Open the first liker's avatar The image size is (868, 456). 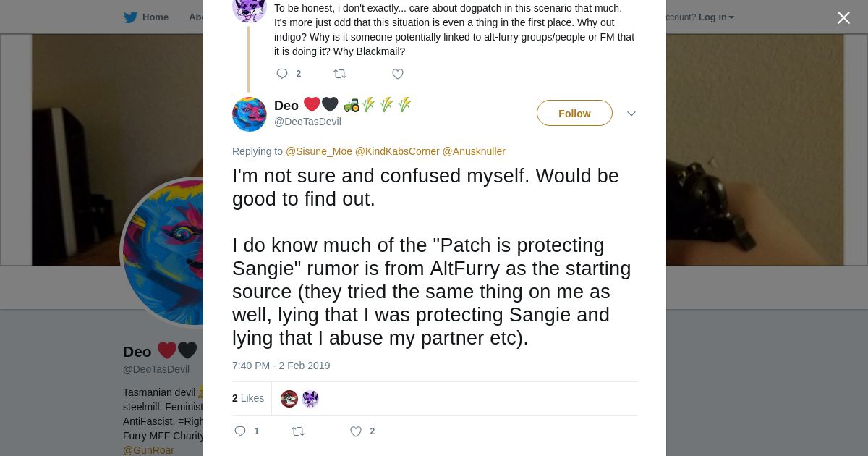pos(289,399)
